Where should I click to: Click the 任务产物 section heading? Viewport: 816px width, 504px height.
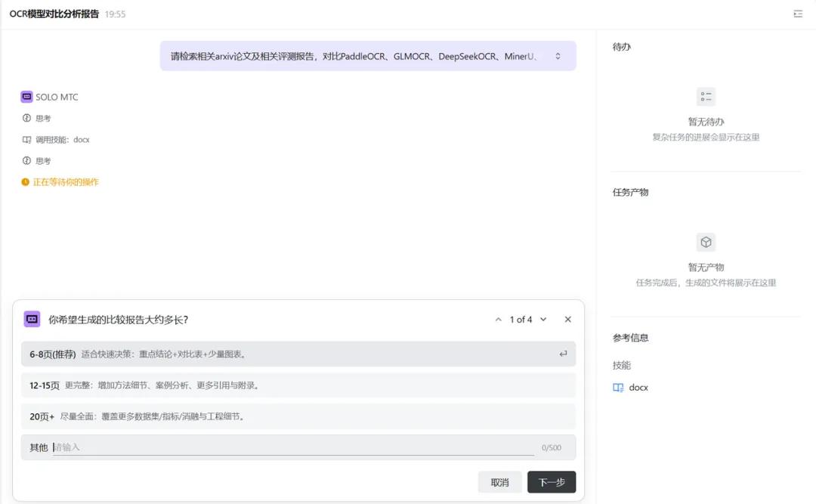coord(630,192)
